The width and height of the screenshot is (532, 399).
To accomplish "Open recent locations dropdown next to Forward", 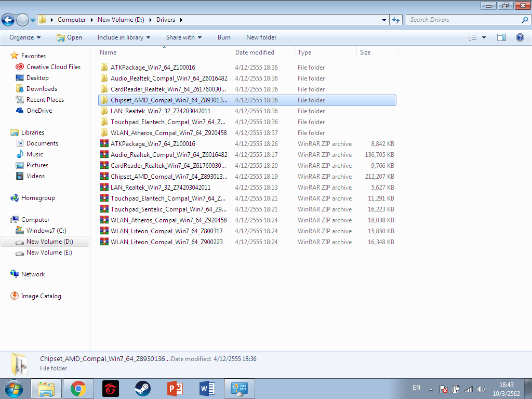I will pos(33,20).
